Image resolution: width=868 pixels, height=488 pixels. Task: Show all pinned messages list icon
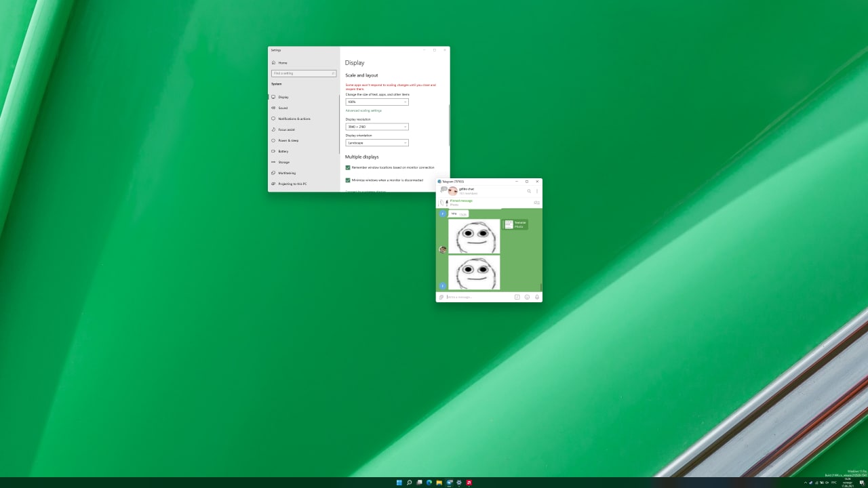[x=536, y=203]
